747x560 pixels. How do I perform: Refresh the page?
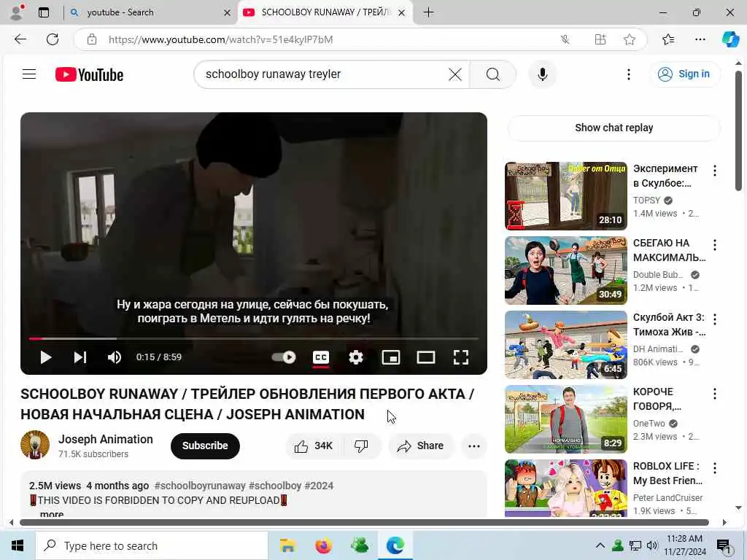click(53, 39)
